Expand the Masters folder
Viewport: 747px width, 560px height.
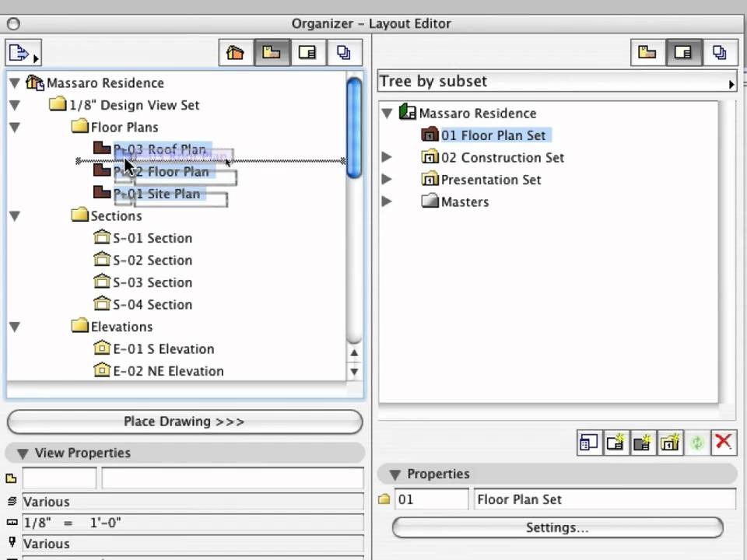click(x=387, y=201)
